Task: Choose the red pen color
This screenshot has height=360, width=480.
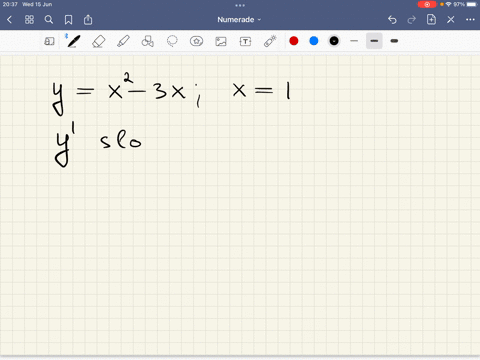Action: coord(294,41)
